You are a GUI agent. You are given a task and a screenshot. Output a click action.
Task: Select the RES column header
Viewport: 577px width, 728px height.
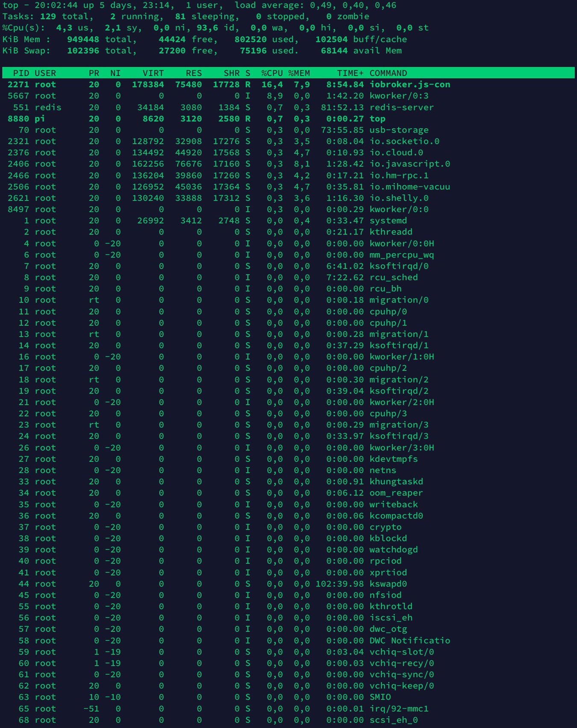[194, 73]
